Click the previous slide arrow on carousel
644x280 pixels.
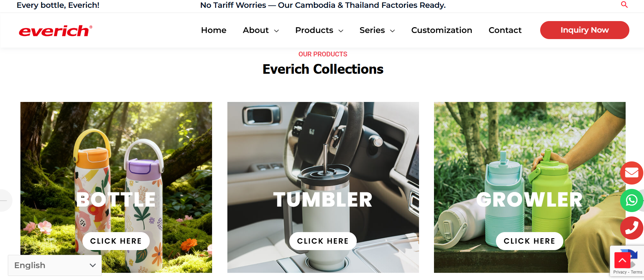(4, 200)
